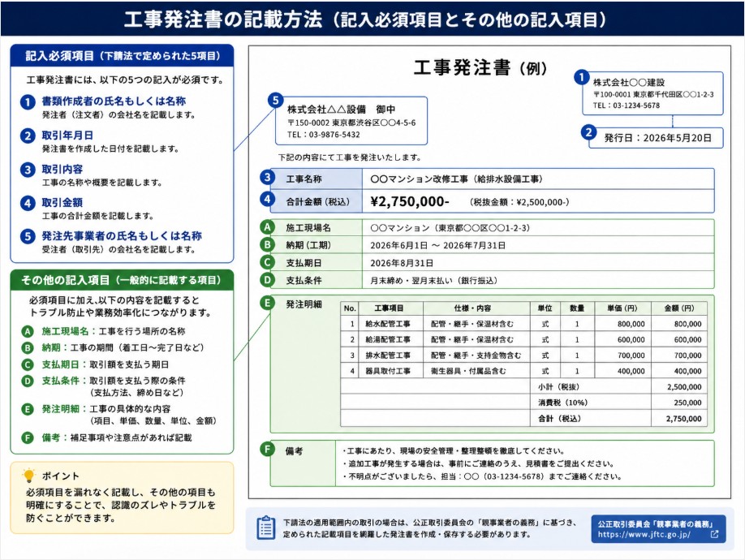Screen dimensions: 745x560
Task: Click the 工事発注書（例） document title
Action: point(480,67)
